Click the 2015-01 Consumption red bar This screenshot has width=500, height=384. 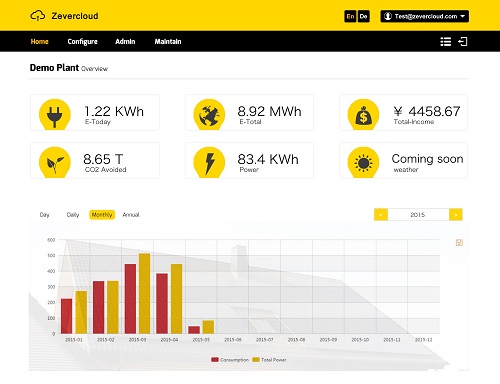67,316
